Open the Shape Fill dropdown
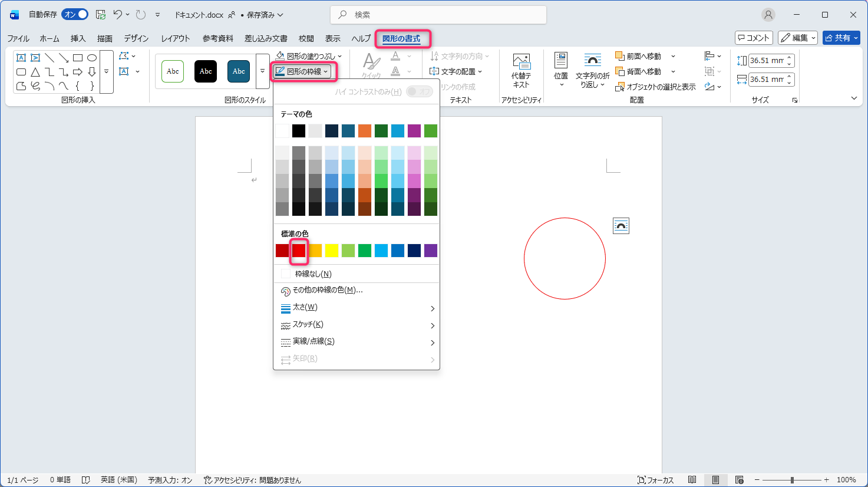The width and height of the screenshot is (868, 487). [309, 56]
